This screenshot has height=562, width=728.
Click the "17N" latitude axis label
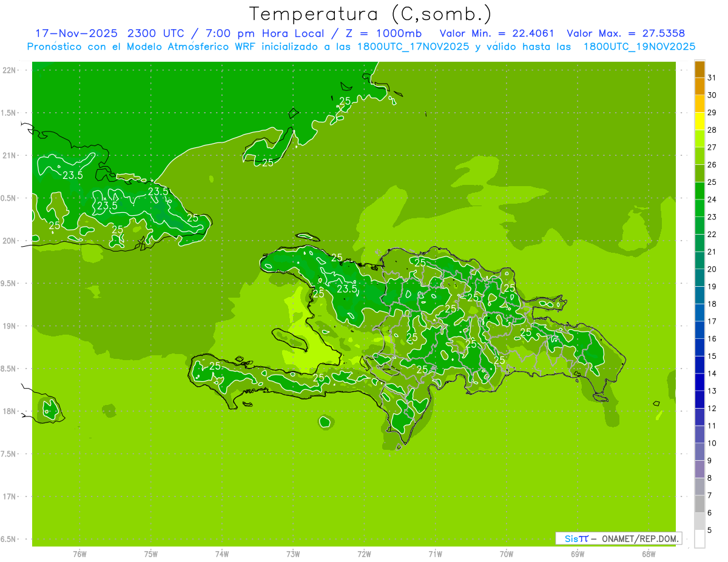tap(10, 497)
